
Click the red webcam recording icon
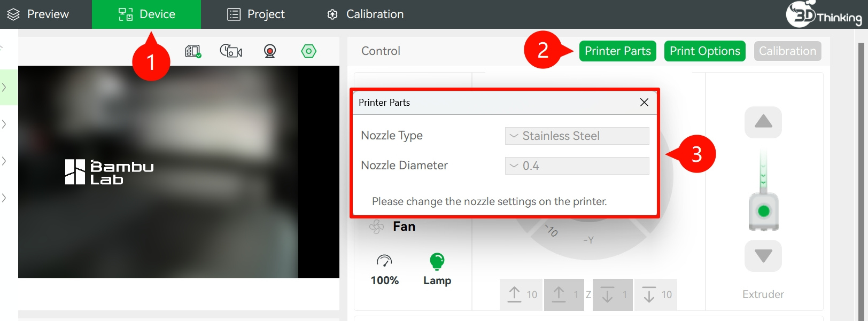[x=270, y=51]
